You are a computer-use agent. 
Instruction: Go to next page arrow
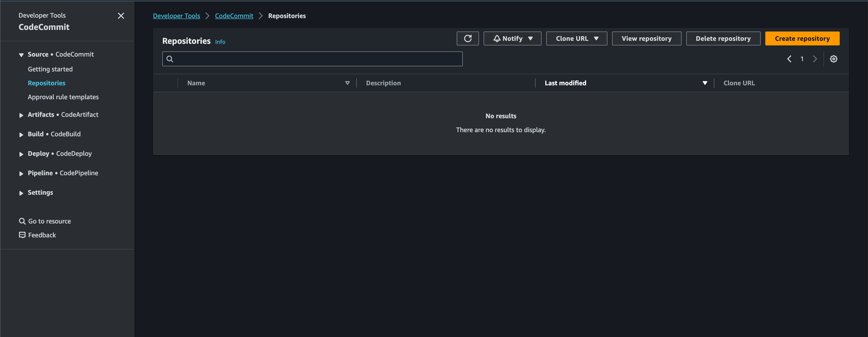coord(815,59)
